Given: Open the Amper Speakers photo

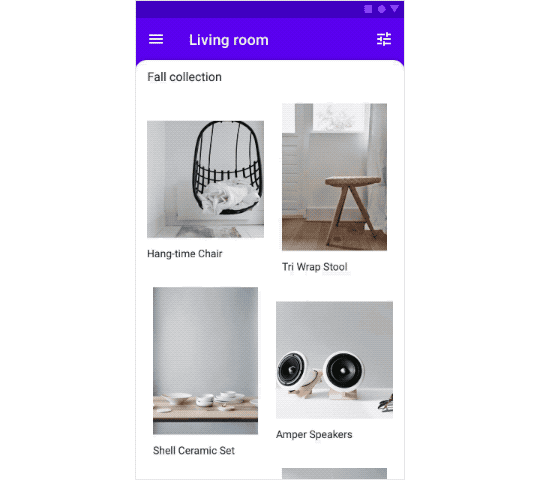Looking at the screenshot, I should [x=334, y=360].
